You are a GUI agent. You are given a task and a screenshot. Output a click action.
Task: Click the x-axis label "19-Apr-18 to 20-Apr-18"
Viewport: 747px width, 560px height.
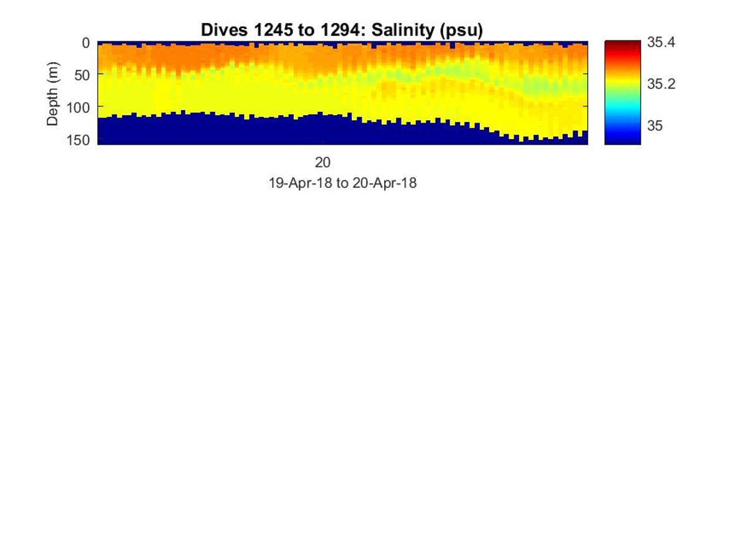click(x=342, y=184)
